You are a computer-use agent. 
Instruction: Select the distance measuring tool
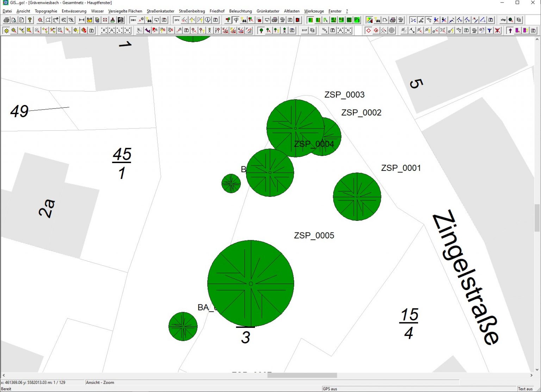pyautogui.click(x=81, y=20)
